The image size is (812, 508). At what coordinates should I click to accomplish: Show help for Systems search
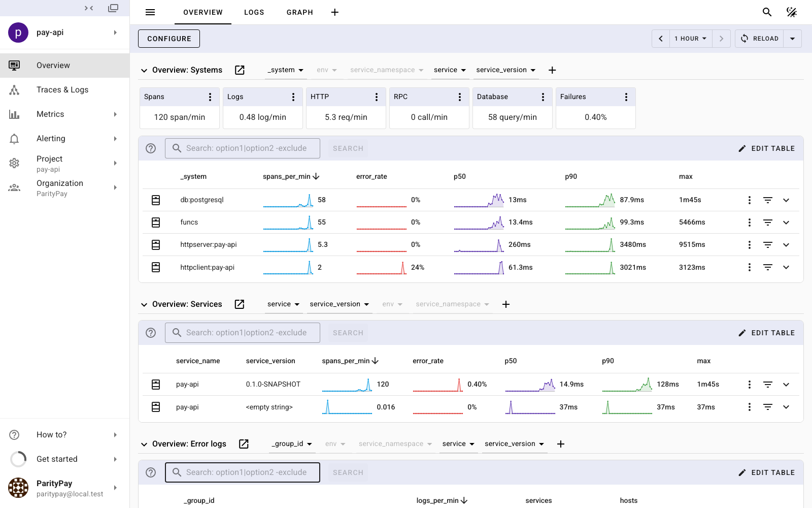click(151, 148)
